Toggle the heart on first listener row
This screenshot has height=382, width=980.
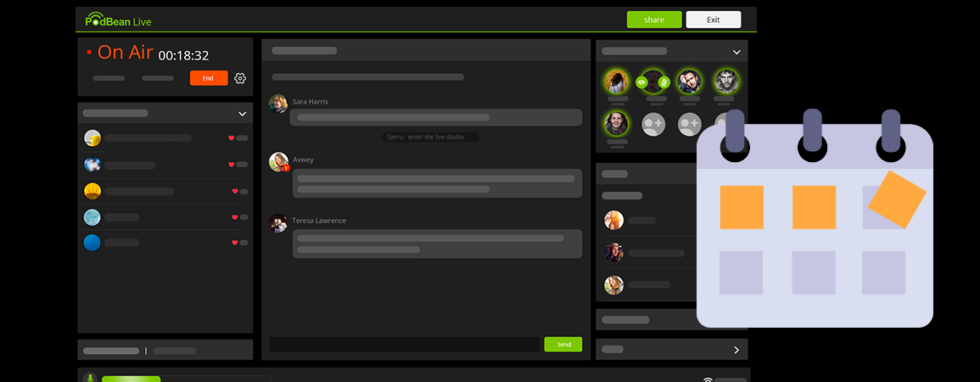[x=231, y=138]
